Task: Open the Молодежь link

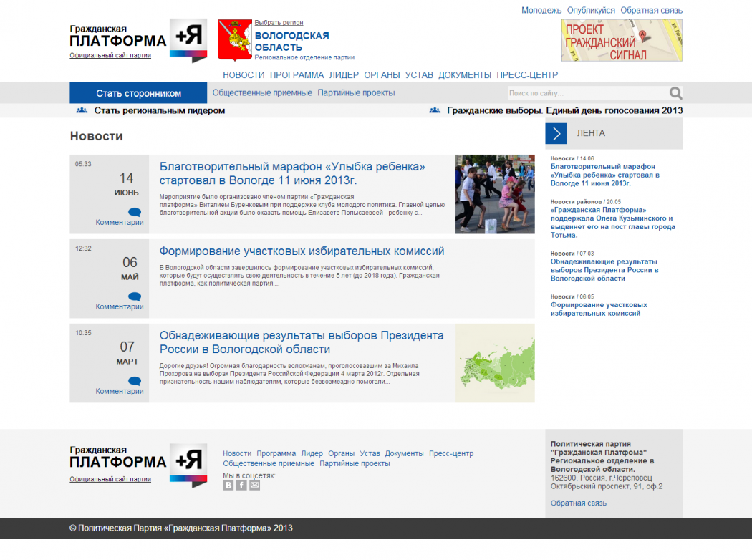Action: click(541, 10)
